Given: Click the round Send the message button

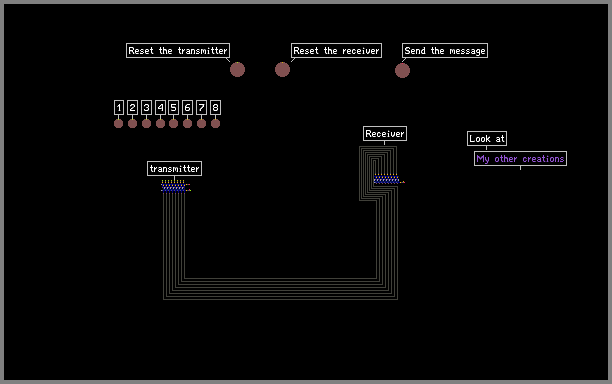Looking at the screenshot, I should 402,71.
